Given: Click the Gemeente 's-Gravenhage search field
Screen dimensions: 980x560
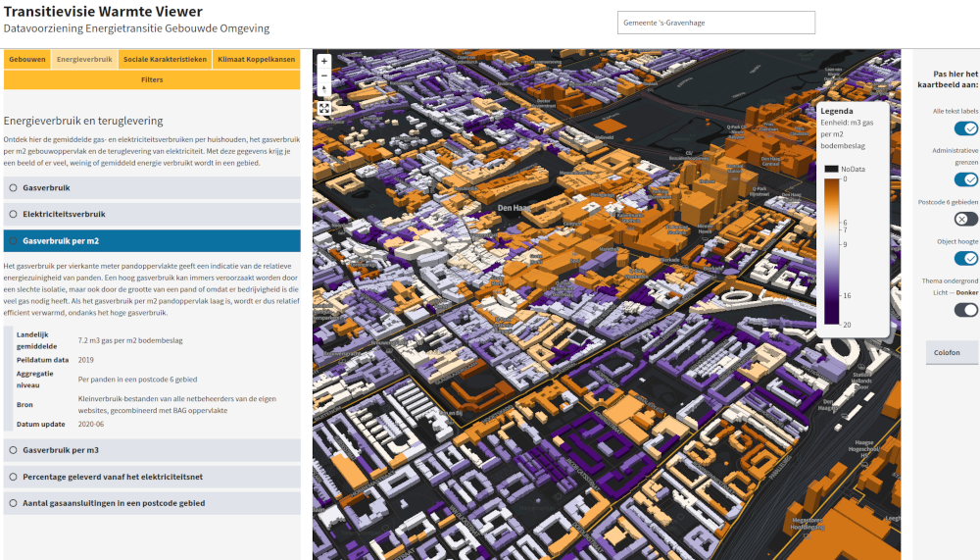Looking at the screenshot, I should click(716, 23).
